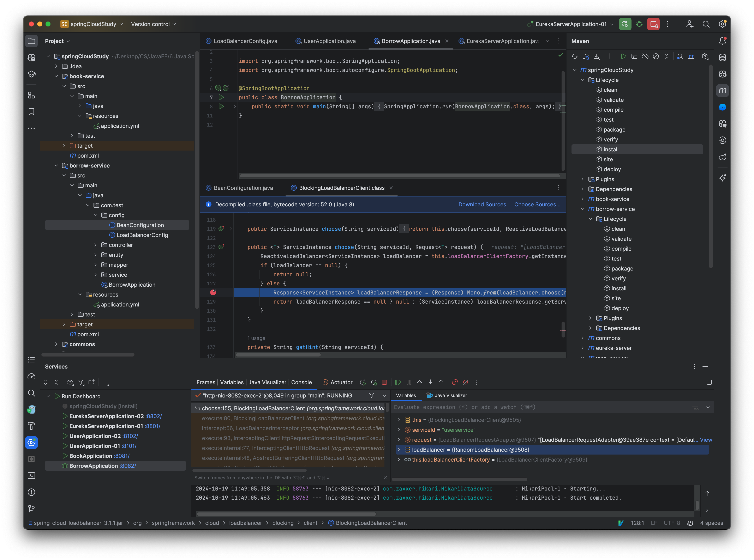Image resolution: width=754 pixels, height=560 pixels.
Task: Open Problems tool window in left sidebar
Action: (31, 492)
